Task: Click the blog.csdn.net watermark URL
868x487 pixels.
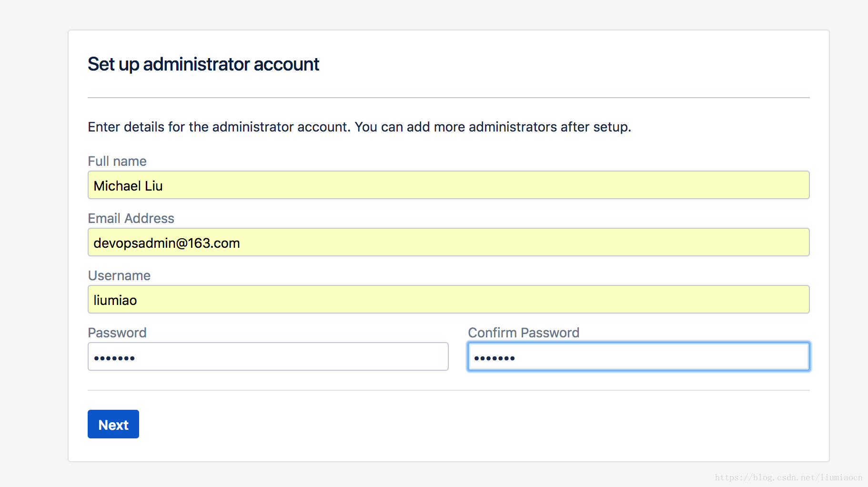Action: tap(788, 477)
